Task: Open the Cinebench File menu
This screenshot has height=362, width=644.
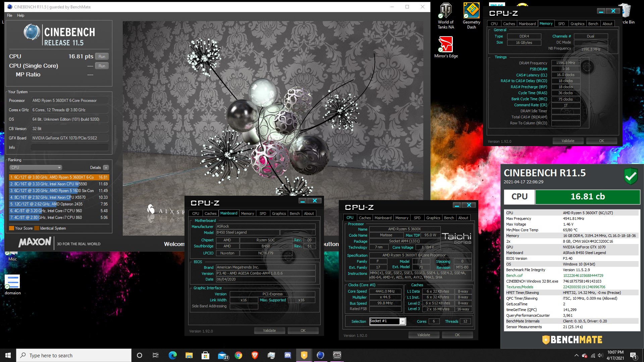Action: [9, 15]
